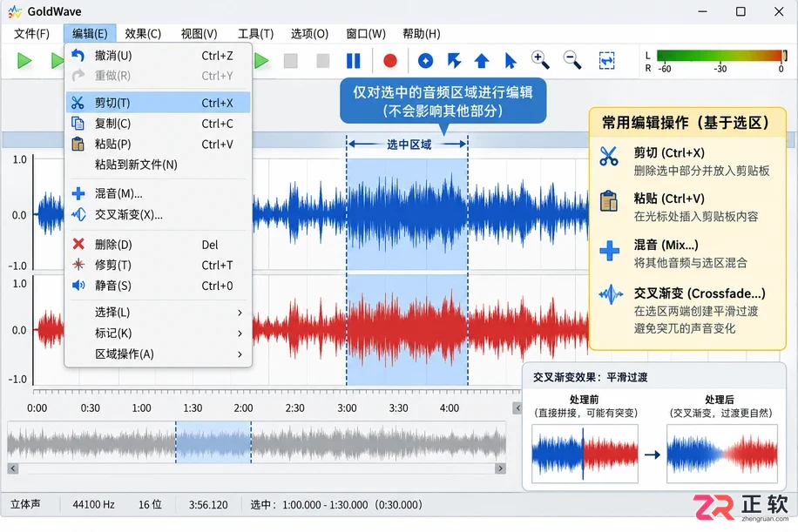Pause playback with the blue pause button
Image resolution: width=798 pixels, height=532 pixels.
pyautogui.click(x=353, y=61)
